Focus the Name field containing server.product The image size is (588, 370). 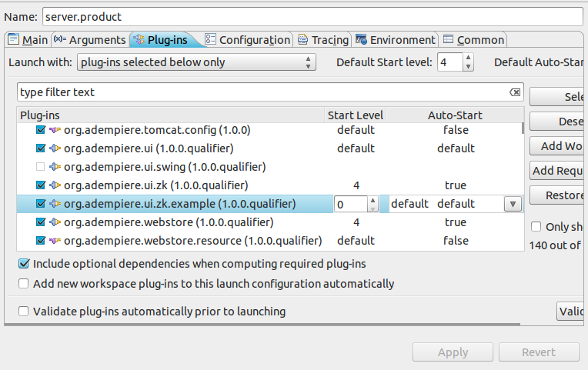[312, 17]
